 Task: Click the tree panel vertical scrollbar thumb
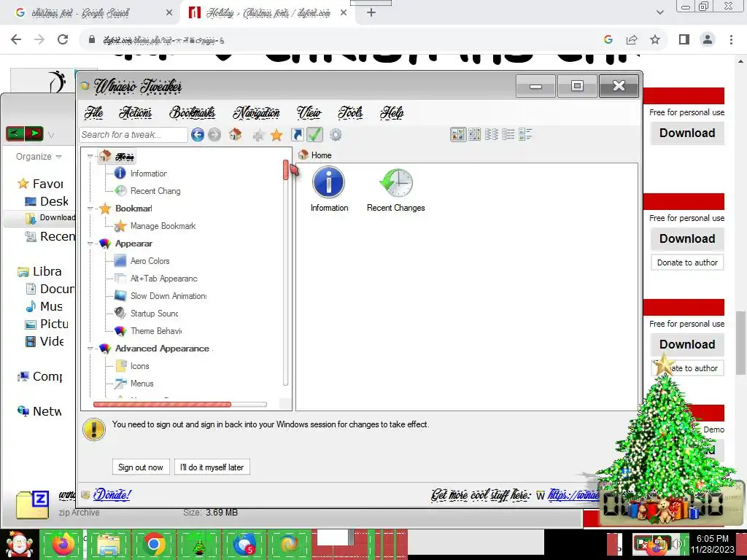pyautogui.click(x=285, y=170)
